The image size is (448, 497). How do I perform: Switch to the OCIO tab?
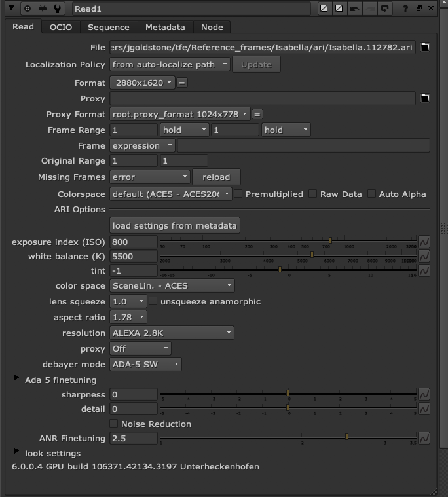[61, 27]
